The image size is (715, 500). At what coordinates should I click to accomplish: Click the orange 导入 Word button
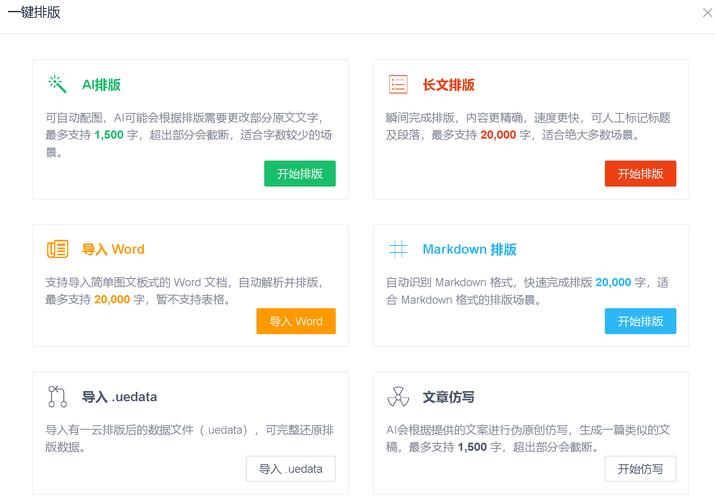click(295, 321)
